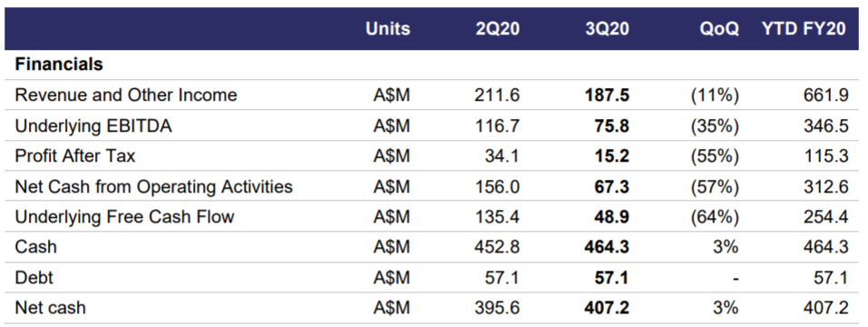868x327 pixels.
Task: Click the 3Q20 column header
Action: (608, 29)
